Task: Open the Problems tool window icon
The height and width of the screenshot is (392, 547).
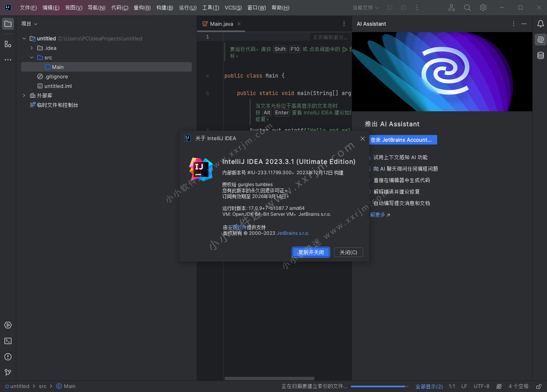Action: (x=8, y=357)
